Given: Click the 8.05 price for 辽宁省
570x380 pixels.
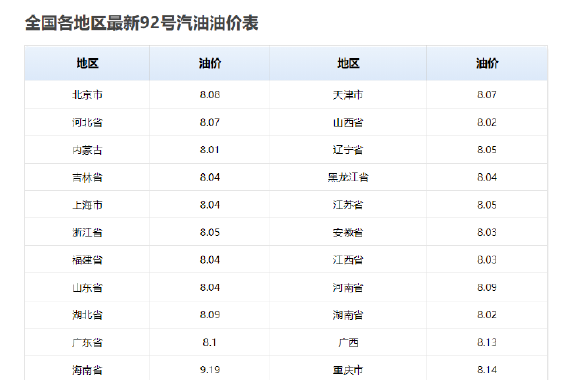Looking at the screenshot, I should (487, 150).
